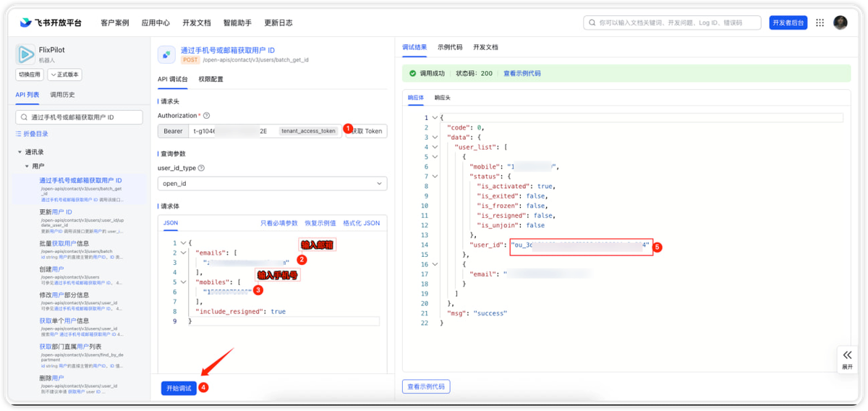Click the 飞书开放平台 logo
This screenshot has height=411, width=868.
pyautogui.click(x=51, y=22)
